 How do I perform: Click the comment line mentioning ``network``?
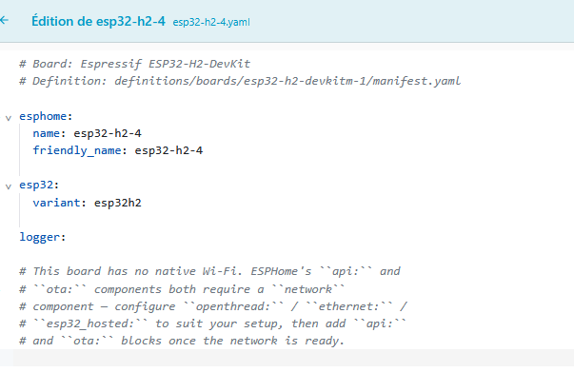tap(182, 289)
